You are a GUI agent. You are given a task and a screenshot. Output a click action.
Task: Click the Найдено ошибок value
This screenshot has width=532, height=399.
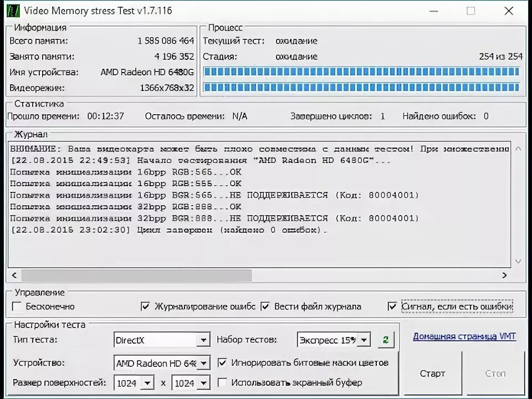(486, 116)
